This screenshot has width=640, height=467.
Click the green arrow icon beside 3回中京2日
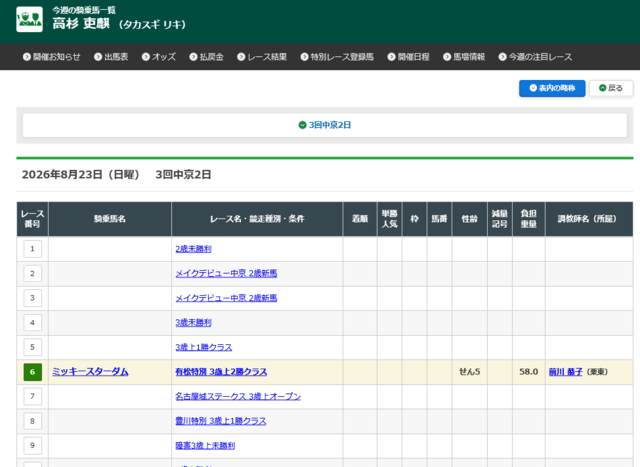coord(302,125)
